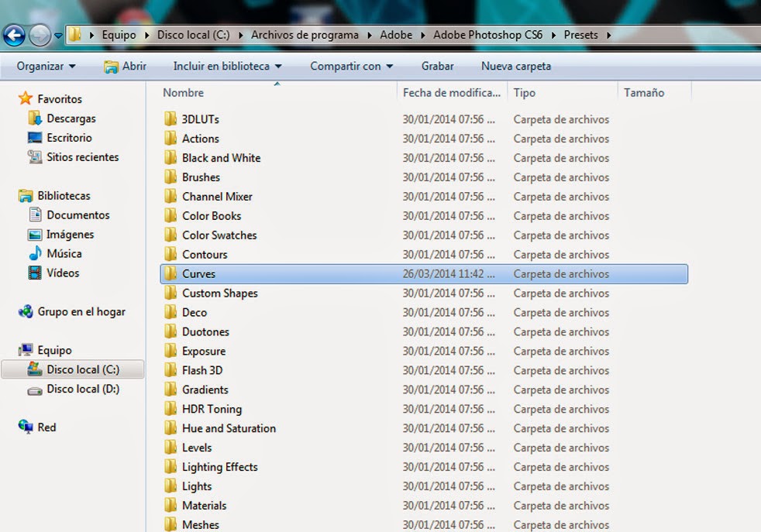This screenshot has width=761, height=532.
Task: Select Contours folder name
Action: pos(205,255)
